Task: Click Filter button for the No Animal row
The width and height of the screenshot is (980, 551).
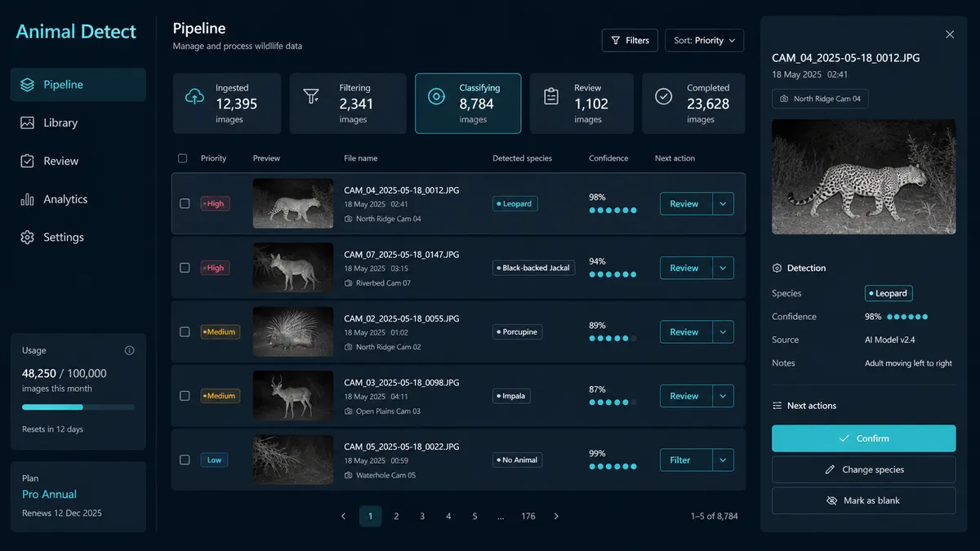Action: [686, 460]
